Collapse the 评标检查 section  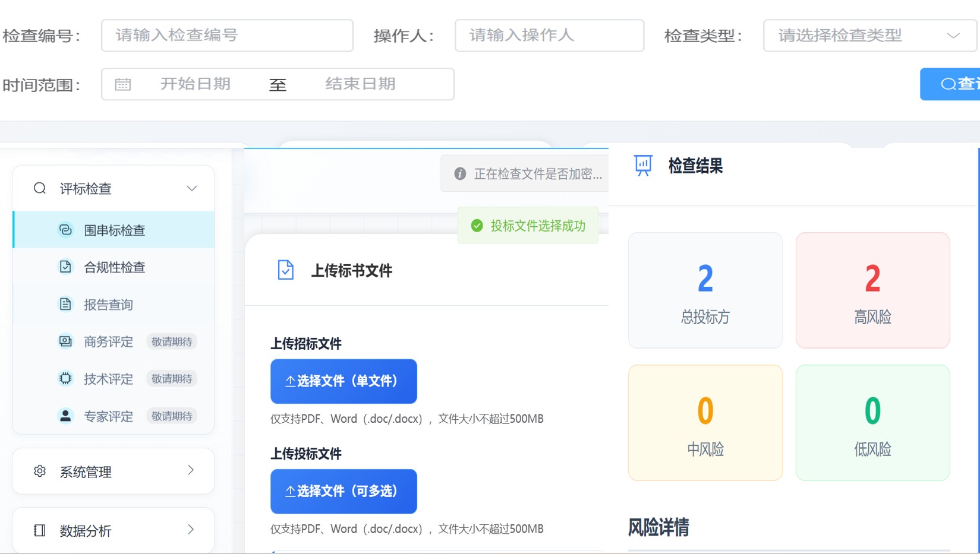(x=191, y=188)
